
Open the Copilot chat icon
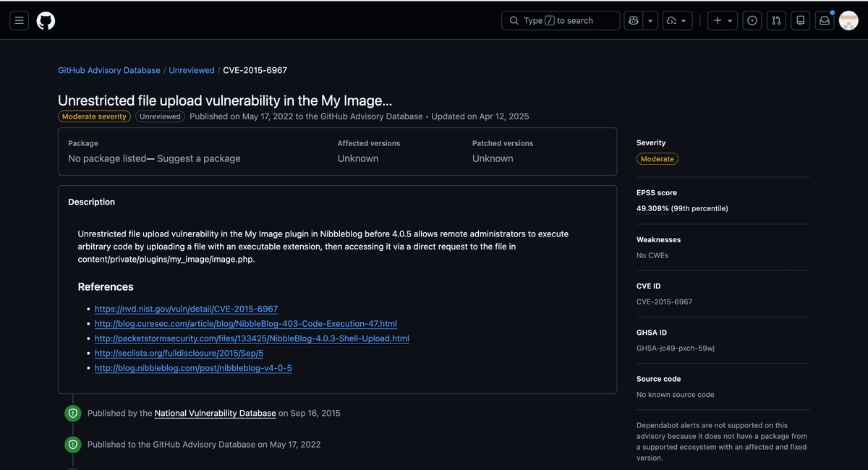pos(633,21)
